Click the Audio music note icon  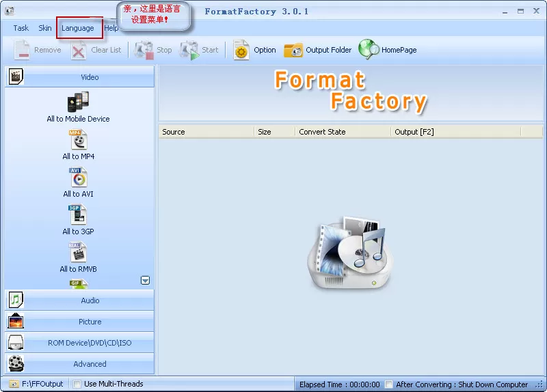tap(16, 300)
